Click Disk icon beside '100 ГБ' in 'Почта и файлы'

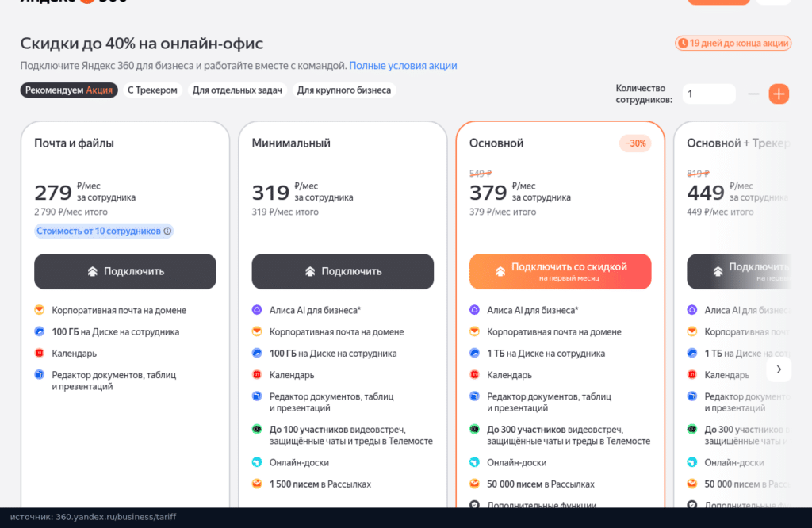coord(40,331)
